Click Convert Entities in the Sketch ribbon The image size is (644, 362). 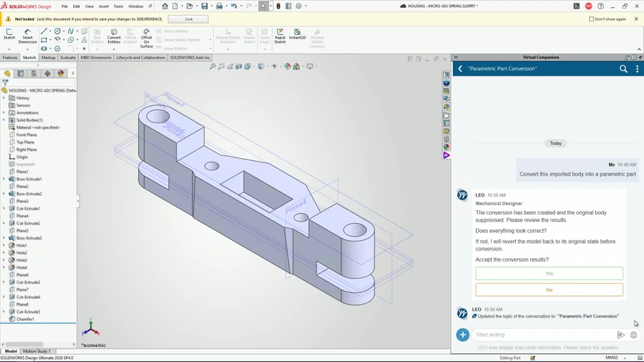coord(114,36)
